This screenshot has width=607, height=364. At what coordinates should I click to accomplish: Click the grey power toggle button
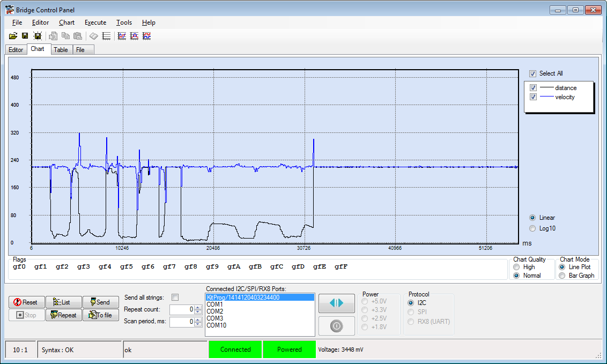coord(336,326)
